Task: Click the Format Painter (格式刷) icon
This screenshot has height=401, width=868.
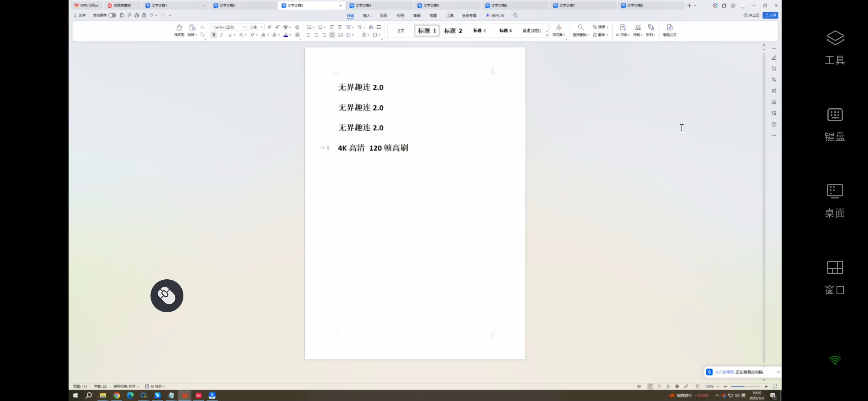Action: [179, 28]
